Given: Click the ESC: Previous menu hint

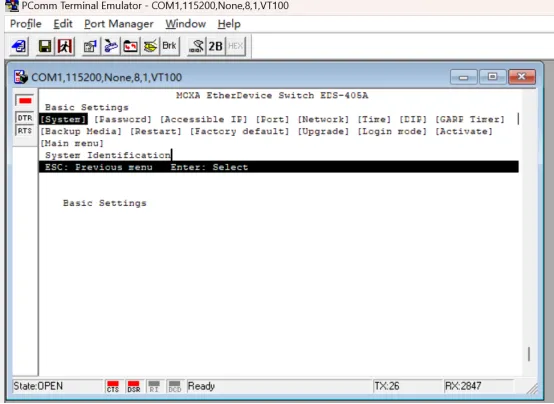Looking at the screenshot, I should pyautogui.click(x=99, y=167).
